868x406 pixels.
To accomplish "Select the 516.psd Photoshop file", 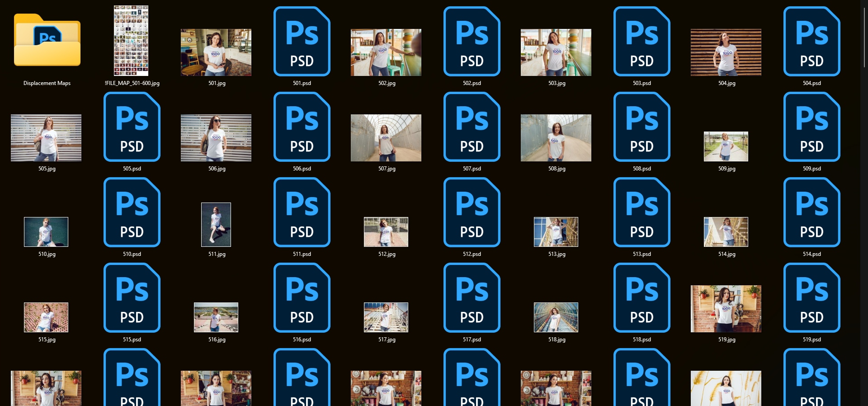I will click(x=302, y=298).
